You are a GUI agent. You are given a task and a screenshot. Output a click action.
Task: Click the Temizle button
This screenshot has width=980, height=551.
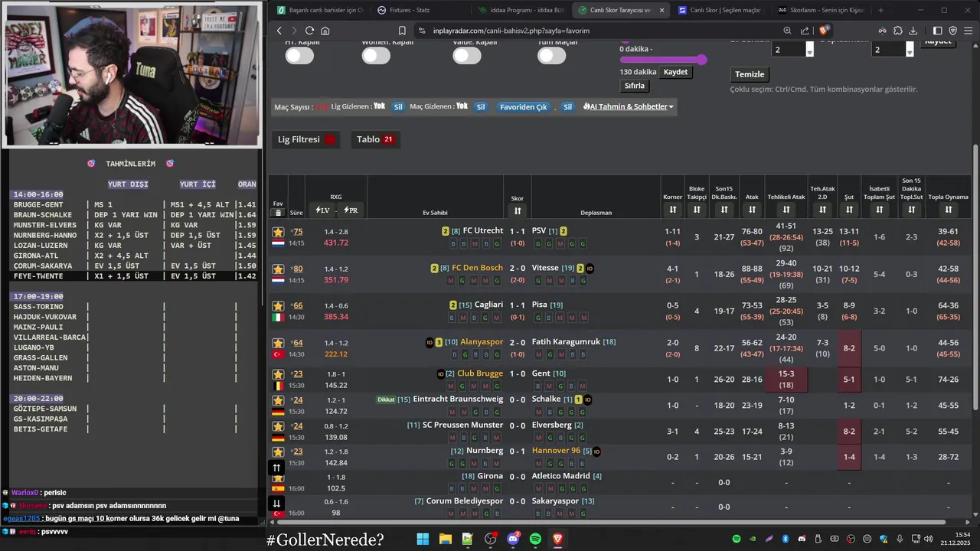coord(750,74)
